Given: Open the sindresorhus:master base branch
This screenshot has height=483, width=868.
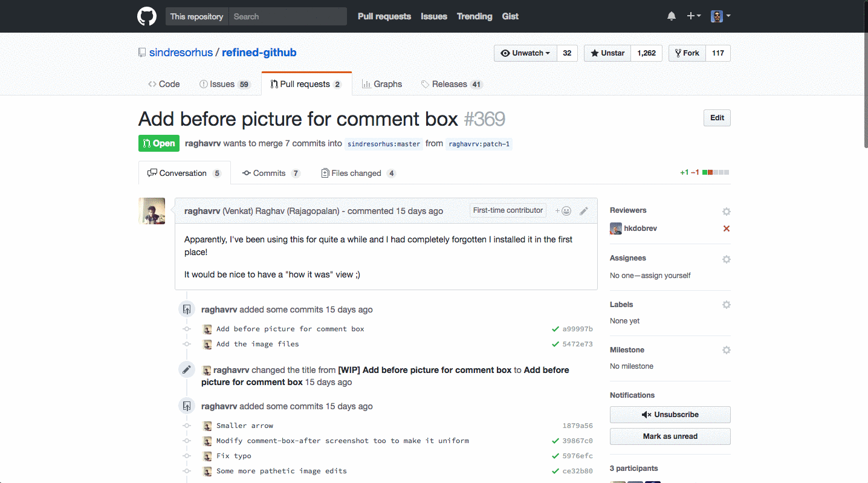Looking at the screenshot, I should [x=384, y=144].
